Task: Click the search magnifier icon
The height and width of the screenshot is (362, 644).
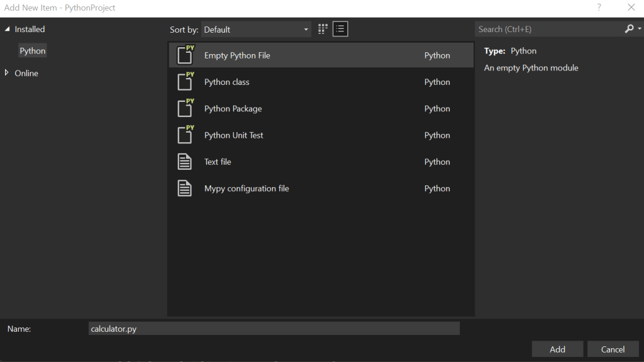Action: pyautogui.click(x=629, y=29)
